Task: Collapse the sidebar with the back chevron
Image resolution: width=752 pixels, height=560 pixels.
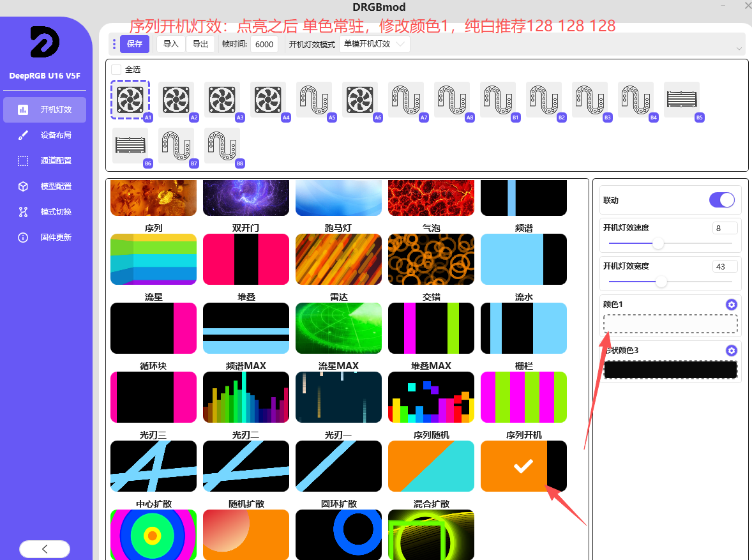Action: [x=45, y=549]
